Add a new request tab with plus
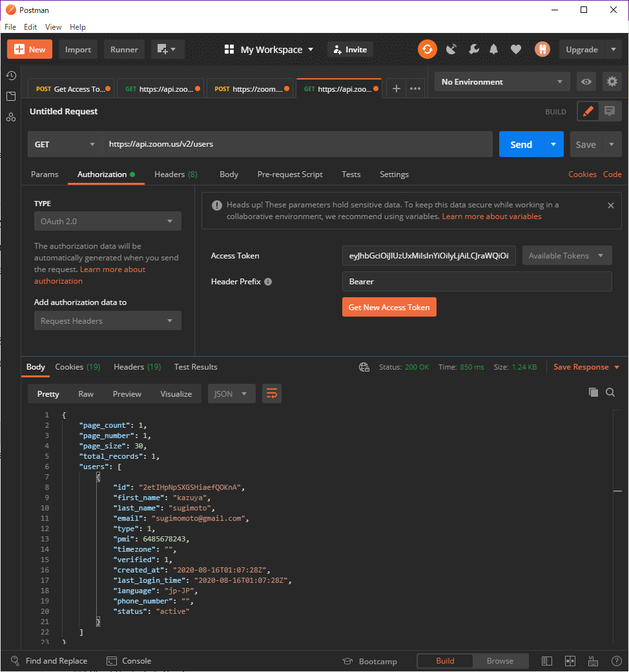The height and width of the screenshot is (672, 629). coord(397,89)
